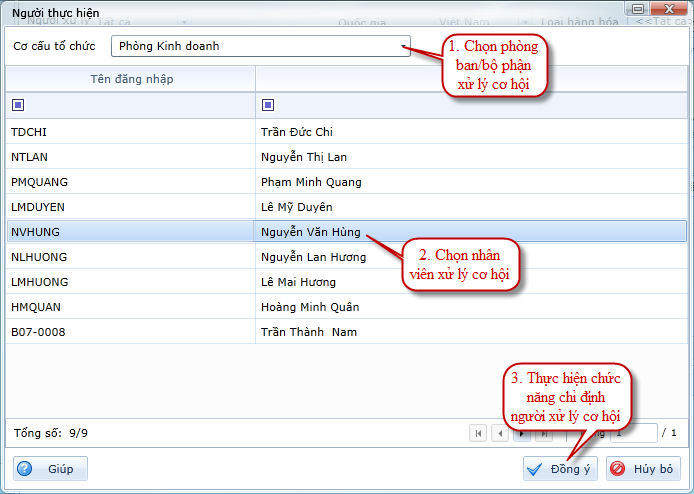This screenshot has width=694, height=494.
Task: Go to the next page of results
Action: tap(521, 433)
